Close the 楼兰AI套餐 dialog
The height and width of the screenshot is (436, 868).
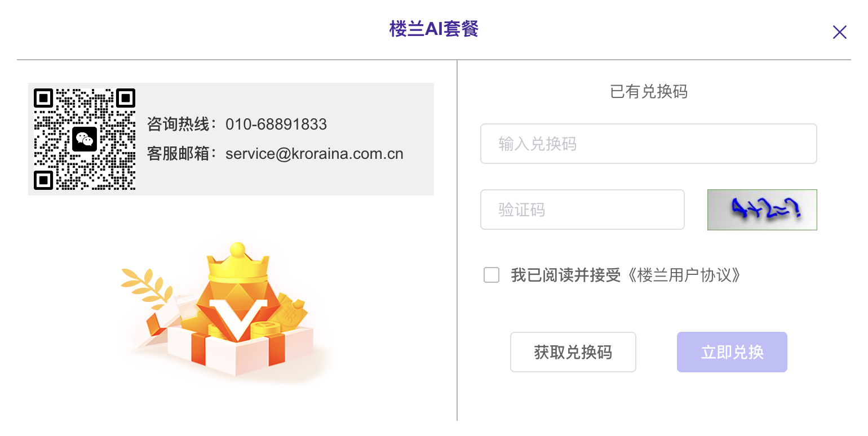coord(839,32)
